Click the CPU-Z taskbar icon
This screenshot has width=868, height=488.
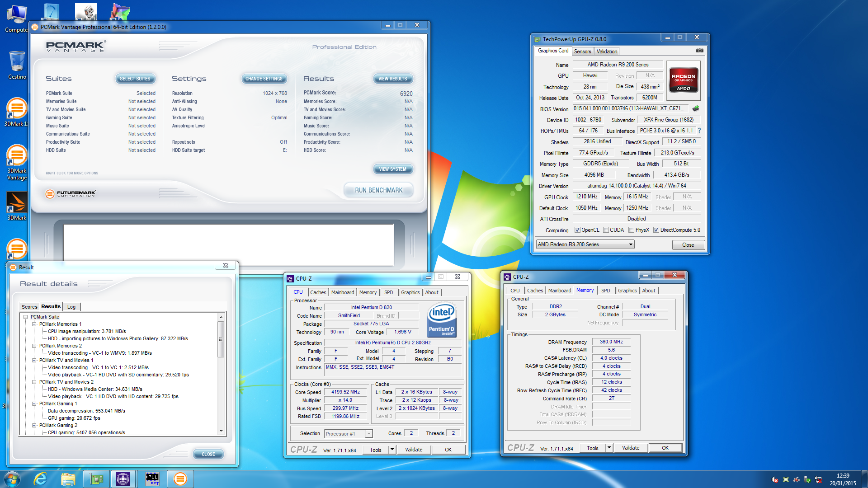(x=123, y=479)
